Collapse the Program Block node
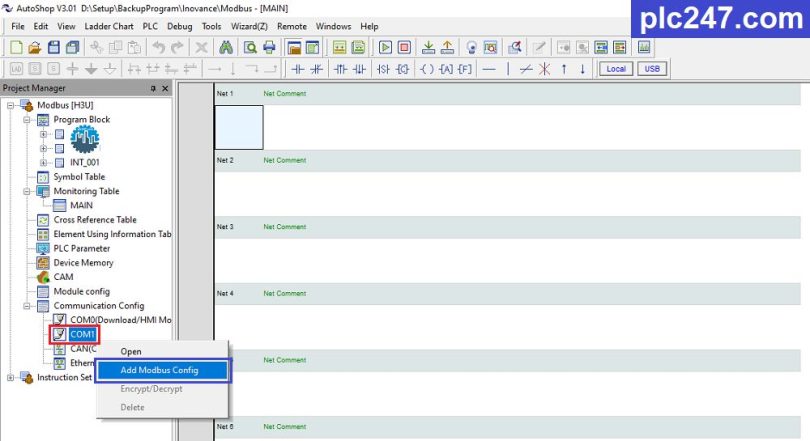The image size is (810, 441). click(27, 120)
